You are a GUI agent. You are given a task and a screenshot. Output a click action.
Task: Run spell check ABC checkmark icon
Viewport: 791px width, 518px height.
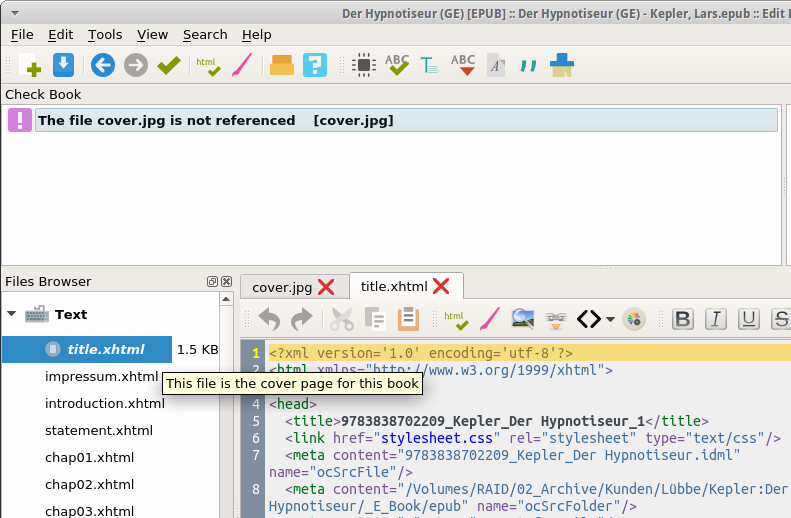[397, 66]
